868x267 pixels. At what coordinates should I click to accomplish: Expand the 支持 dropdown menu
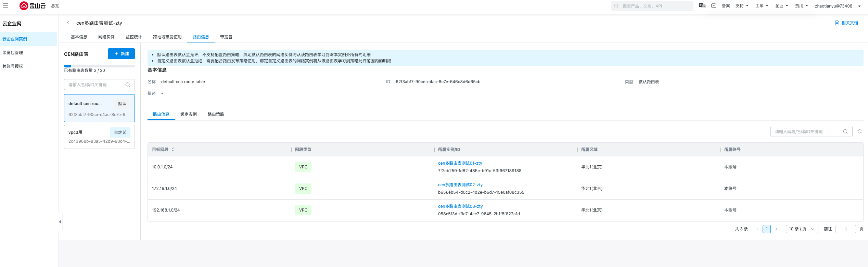742,6
